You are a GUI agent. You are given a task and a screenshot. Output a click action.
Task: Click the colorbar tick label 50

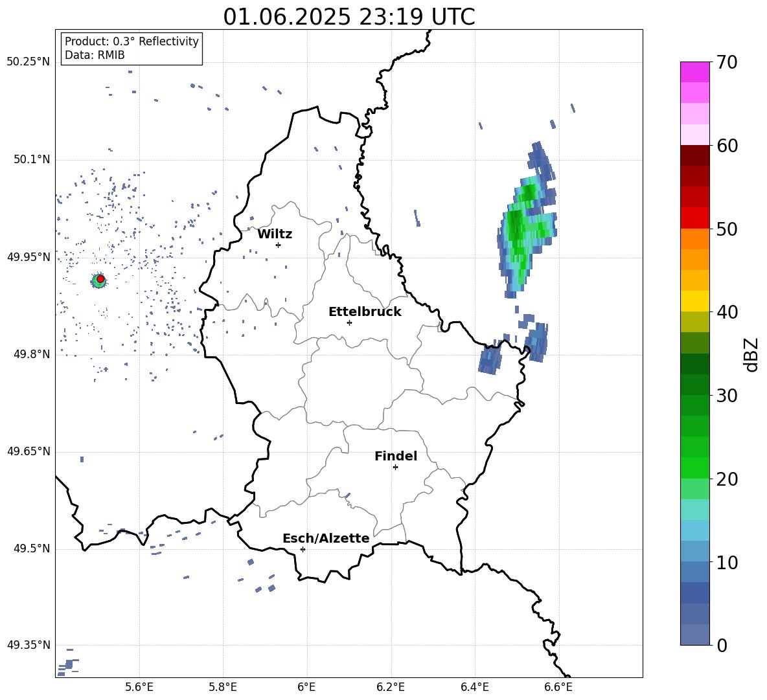pos(727,229)
